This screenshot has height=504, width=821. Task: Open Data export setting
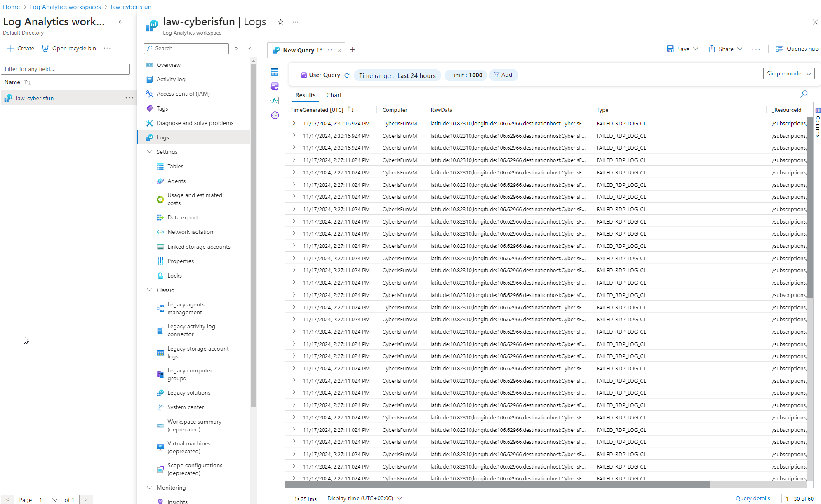[182, 217]
